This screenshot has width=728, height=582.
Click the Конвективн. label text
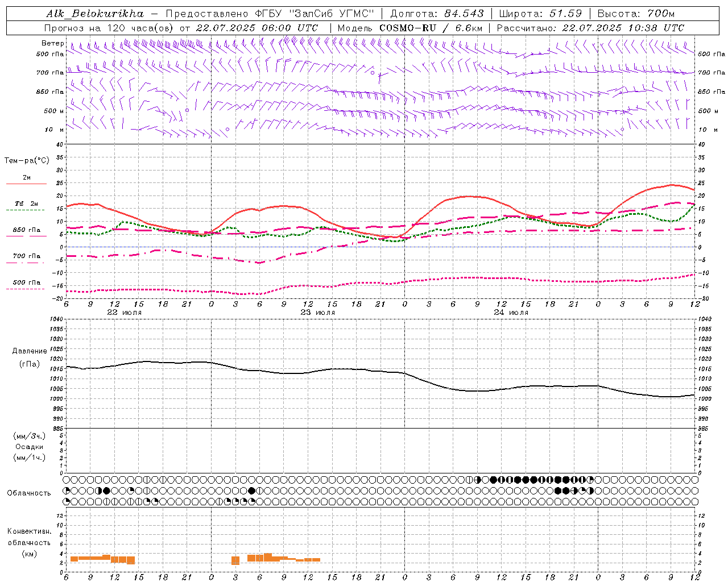tap(29, 531)
